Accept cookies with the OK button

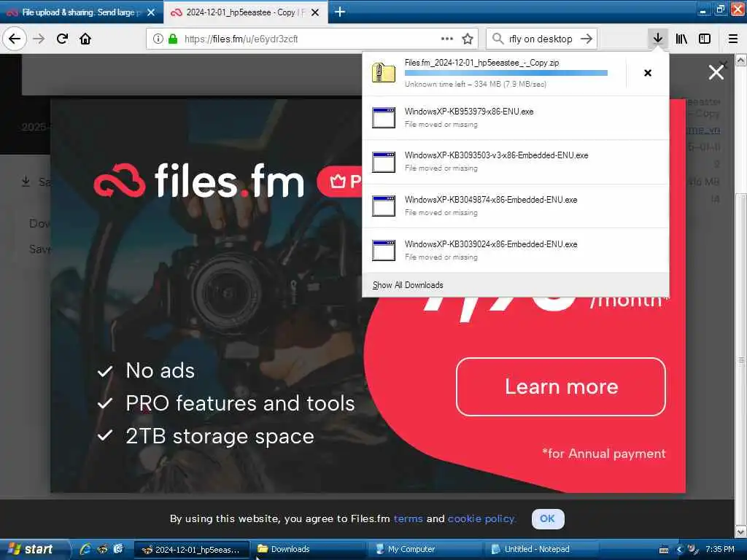click(x=548, y=518)
